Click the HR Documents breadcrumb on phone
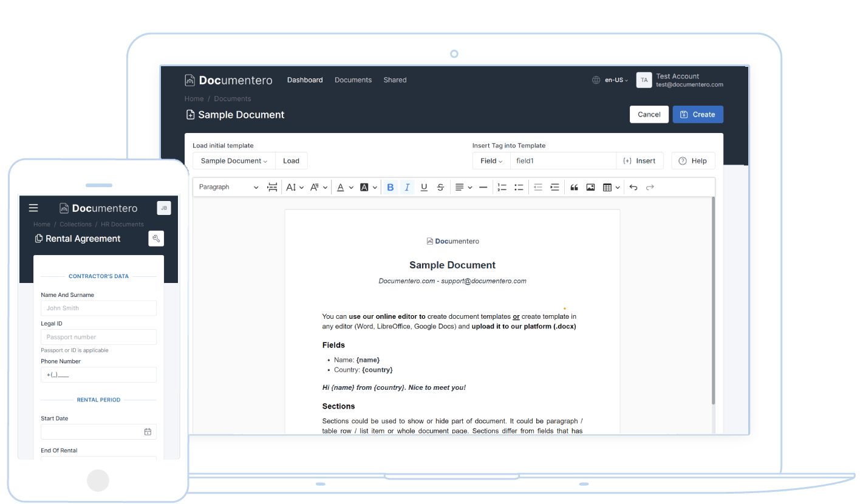 point(122,224)
